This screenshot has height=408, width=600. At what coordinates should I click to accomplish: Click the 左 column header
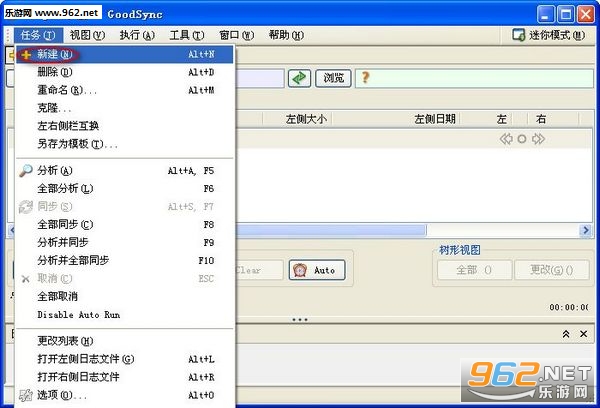point(501,119)
